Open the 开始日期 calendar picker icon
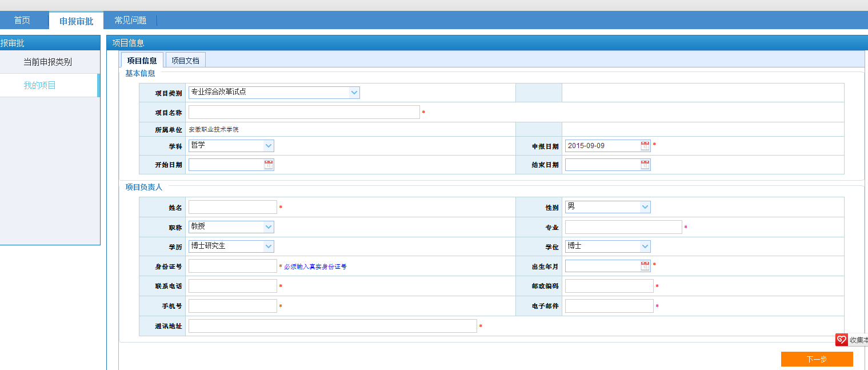868x370 pixels. 269,165
